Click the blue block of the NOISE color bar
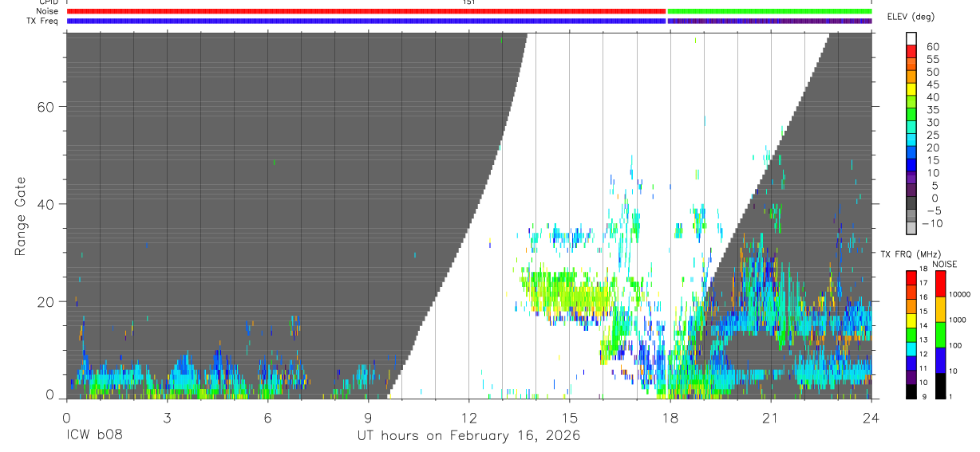The image size is (980, 452). 940,360
